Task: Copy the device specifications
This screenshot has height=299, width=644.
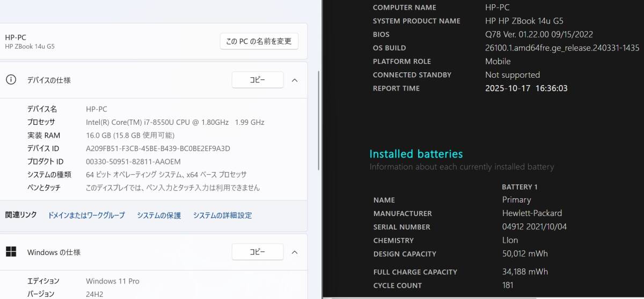Action: 258,80
